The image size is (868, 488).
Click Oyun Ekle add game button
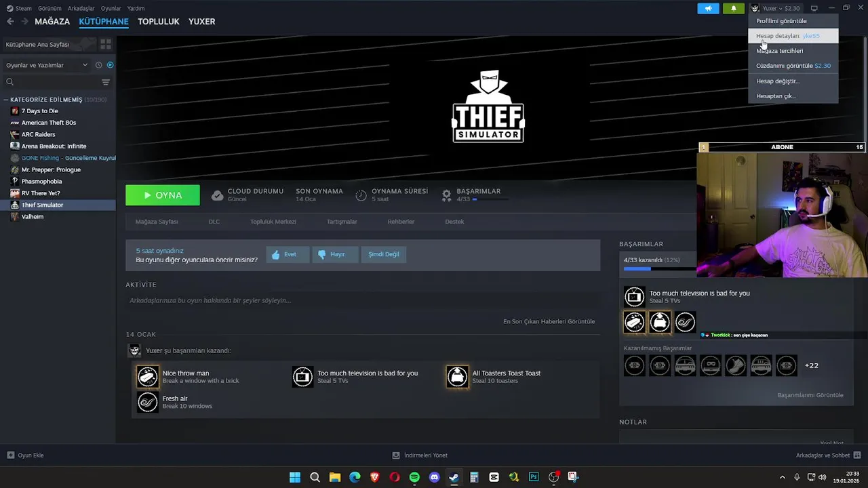point(25,455)
